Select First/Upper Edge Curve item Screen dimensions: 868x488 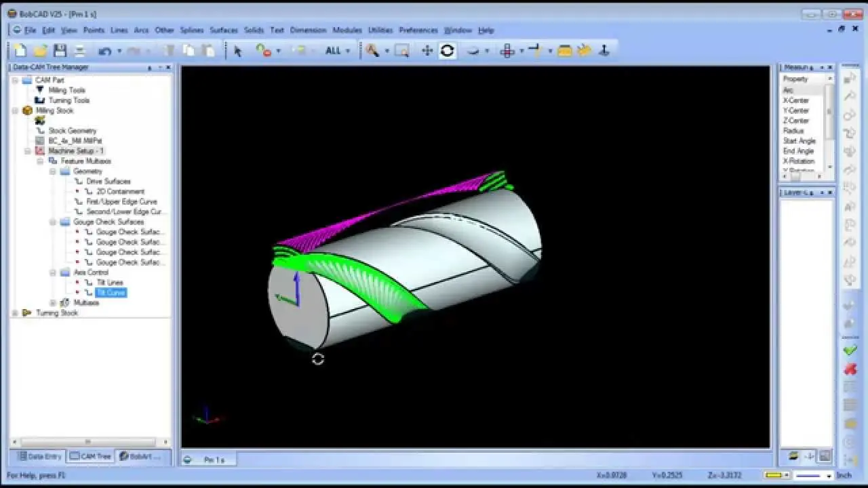point(121,202)
